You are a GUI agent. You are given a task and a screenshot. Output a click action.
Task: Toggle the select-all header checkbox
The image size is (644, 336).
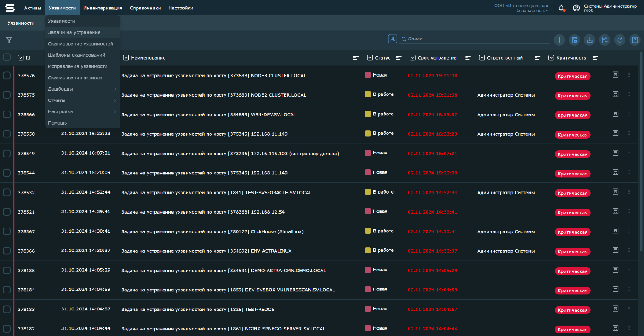(7, 57)
